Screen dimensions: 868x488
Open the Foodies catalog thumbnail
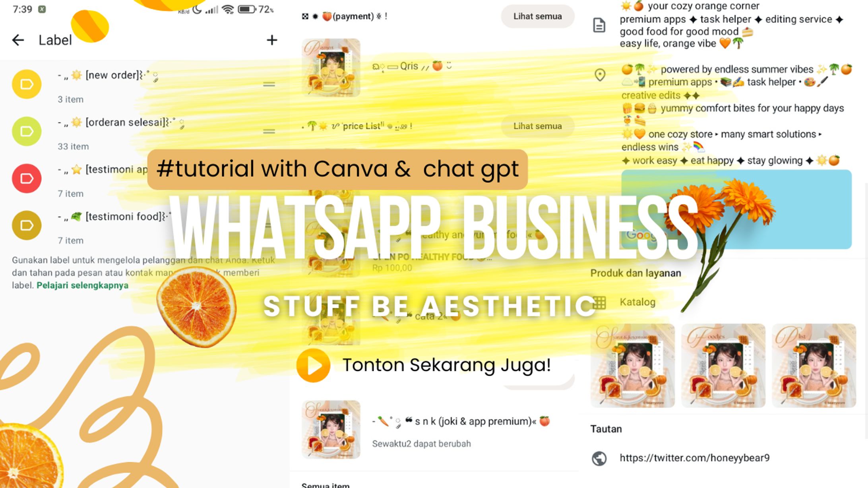(x=723, y=366)
